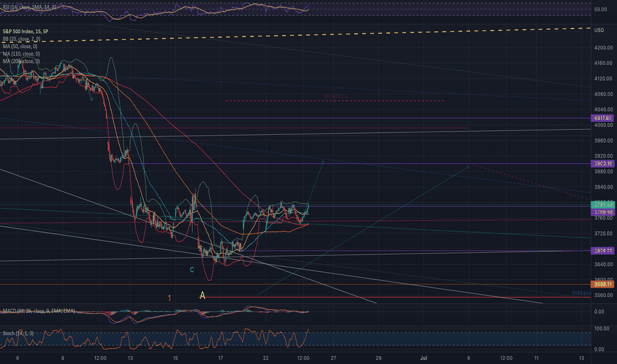Click the 3640.00 price axis value

(604, 264)
